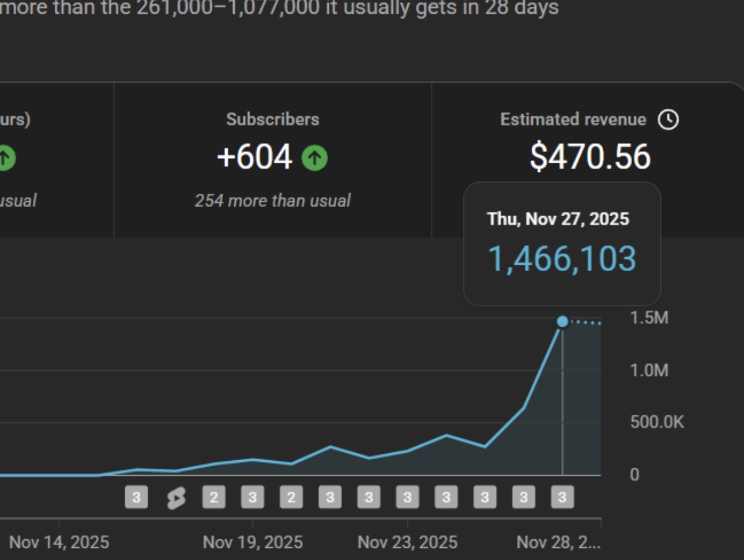Click the "3" marker just before the last marker
Viewport: 744px width, 560px height.
point(524,497)
